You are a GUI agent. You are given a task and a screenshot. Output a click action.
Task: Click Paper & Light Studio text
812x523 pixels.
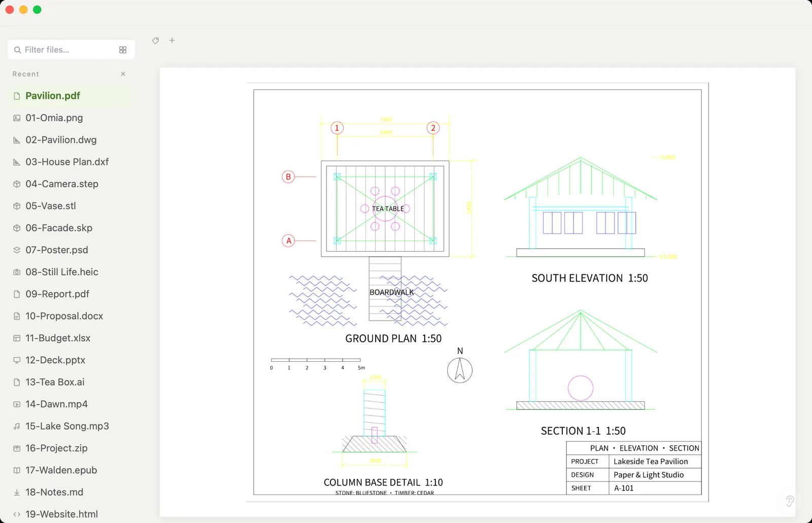pos(649,475)
